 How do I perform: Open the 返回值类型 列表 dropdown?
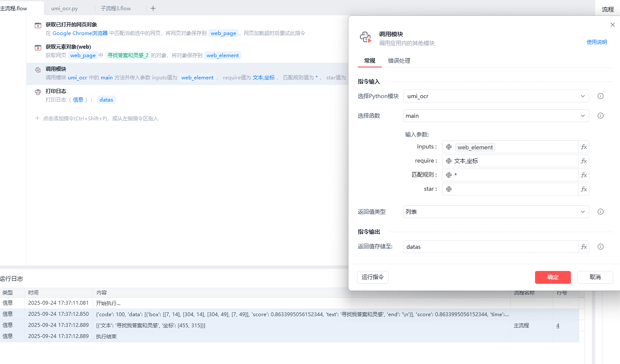click(x=495, y=212)
